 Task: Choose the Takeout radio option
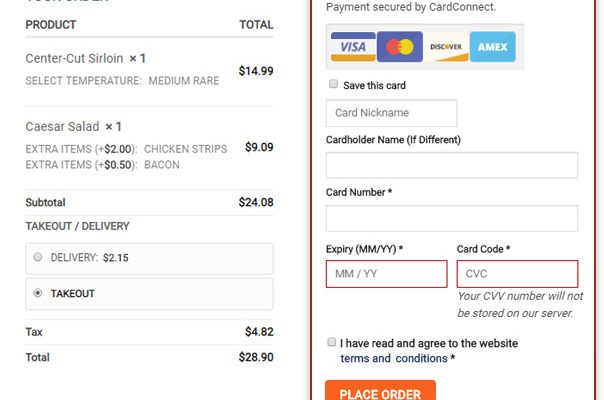[38, 293]
